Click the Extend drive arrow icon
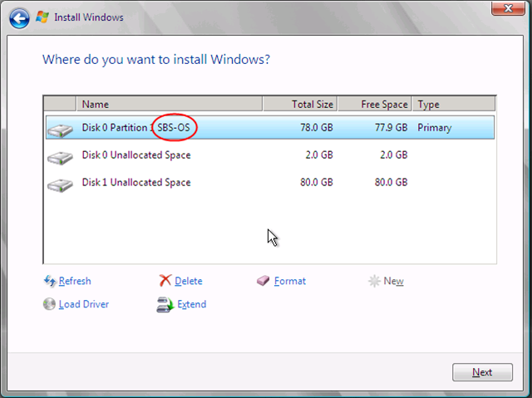Image resolution: width=532 pixels, height=398 pixels. (165, 304)
